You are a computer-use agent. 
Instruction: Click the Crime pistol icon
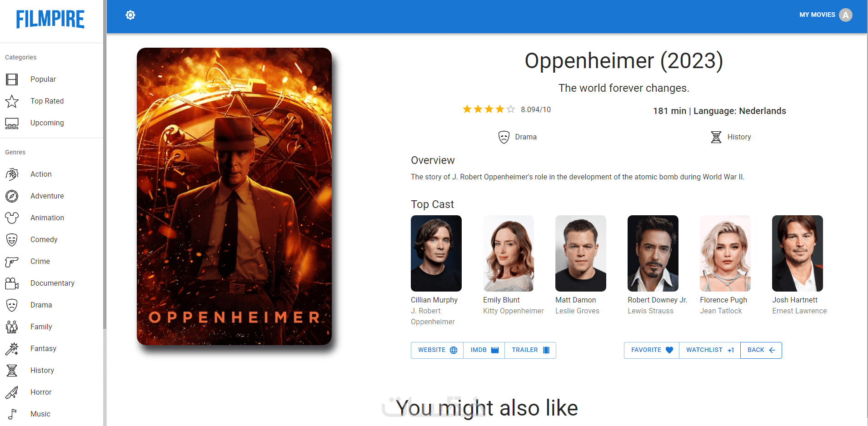pyautogui.click(x=12, y=262)
